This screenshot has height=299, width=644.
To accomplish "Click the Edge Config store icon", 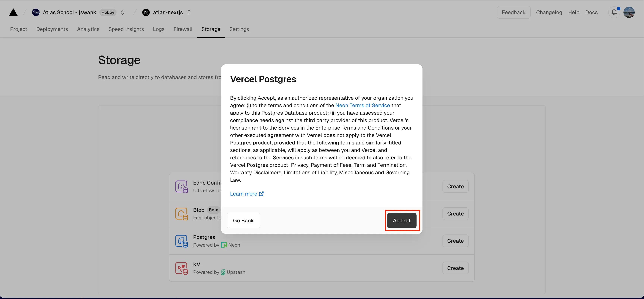I will (x=181, y=187).
